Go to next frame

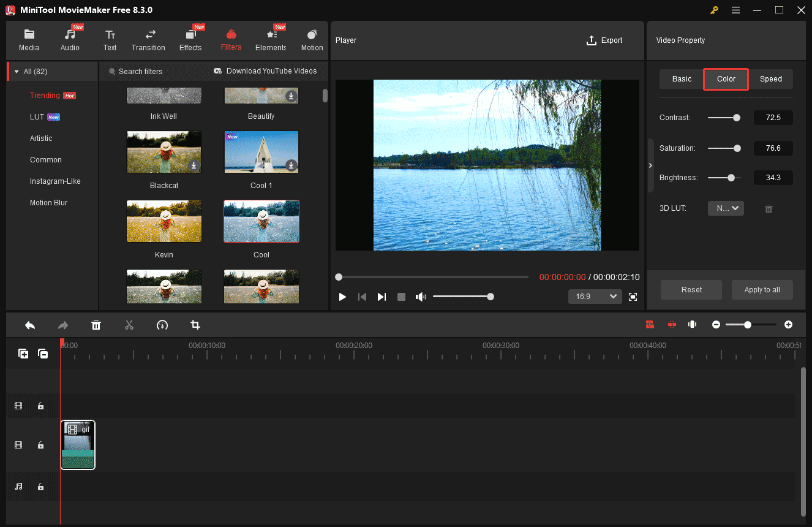click(382, 297)
